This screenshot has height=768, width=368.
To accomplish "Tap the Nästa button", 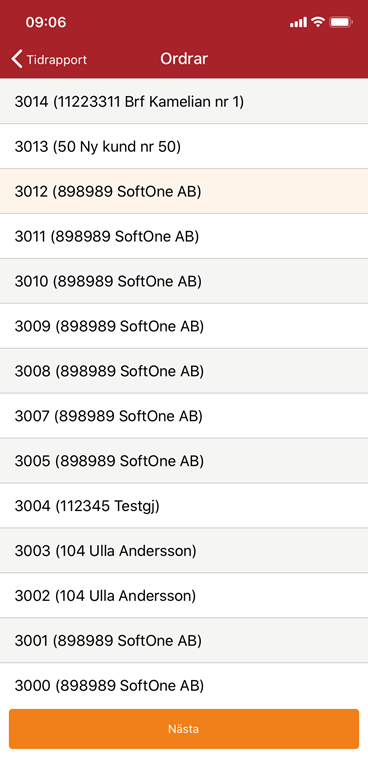I will 184,729.
